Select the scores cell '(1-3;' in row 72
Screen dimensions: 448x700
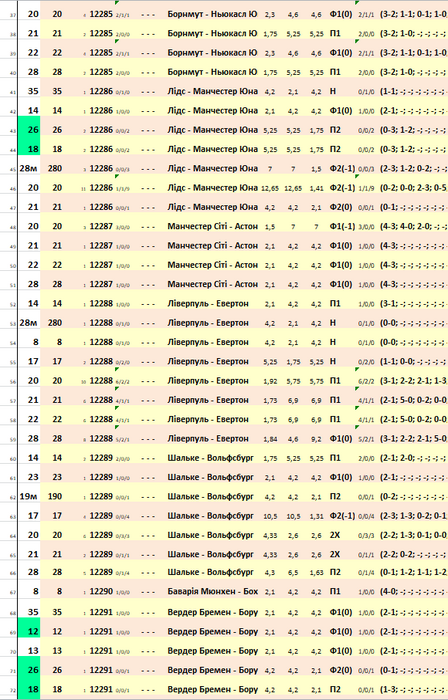click(414, 689)
